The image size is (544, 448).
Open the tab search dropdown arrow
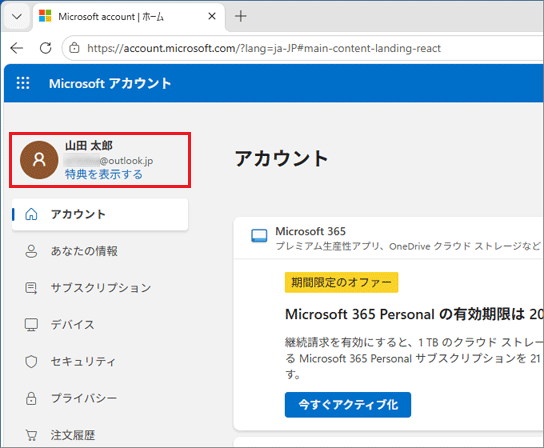[x=17, y=16]
